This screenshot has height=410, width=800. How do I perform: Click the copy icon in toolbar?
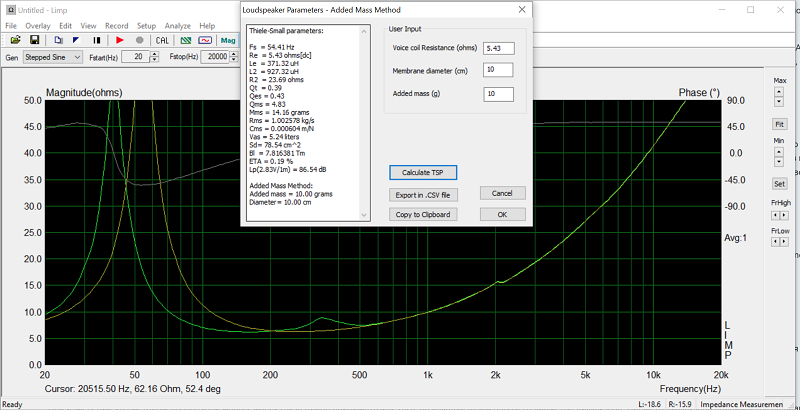pyautogui.click(x=59, y=40)
